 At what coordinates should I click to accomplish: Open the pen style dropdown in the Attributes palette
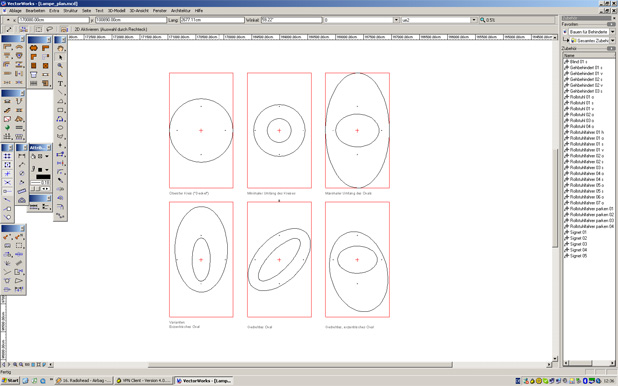tap(47, 170)
